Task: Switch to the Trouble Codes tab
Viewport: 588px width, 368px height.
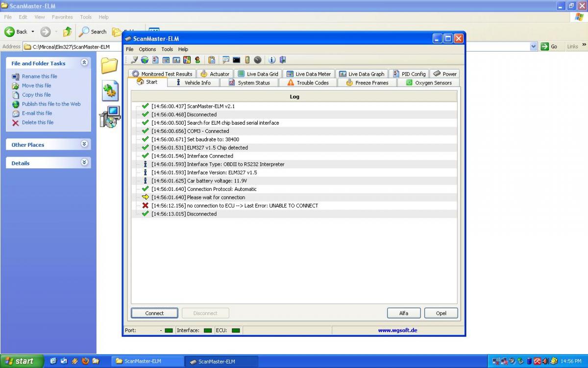Action: pos(308,83)
